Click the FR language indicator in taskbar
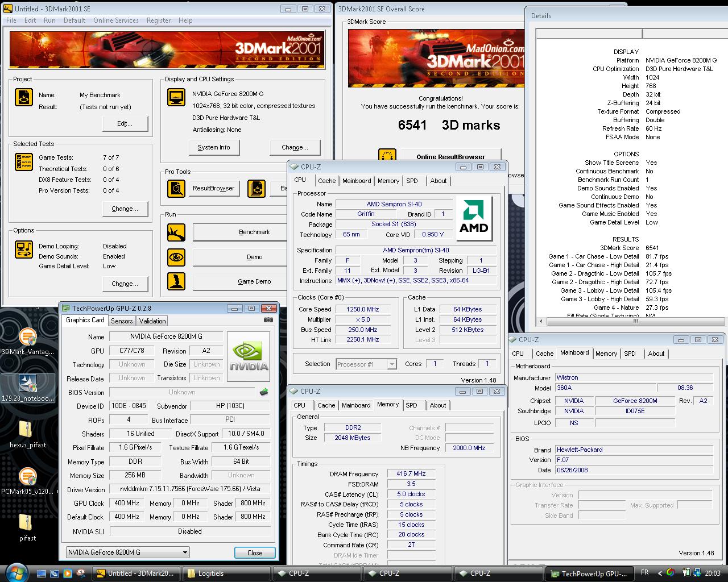This screenshot has height=582, width=728. tap(644, 573)
